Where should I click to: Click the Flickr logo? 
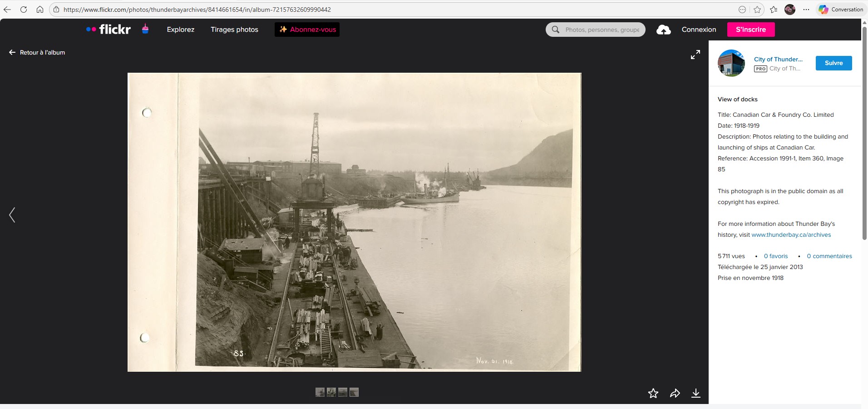pos(108,30)
